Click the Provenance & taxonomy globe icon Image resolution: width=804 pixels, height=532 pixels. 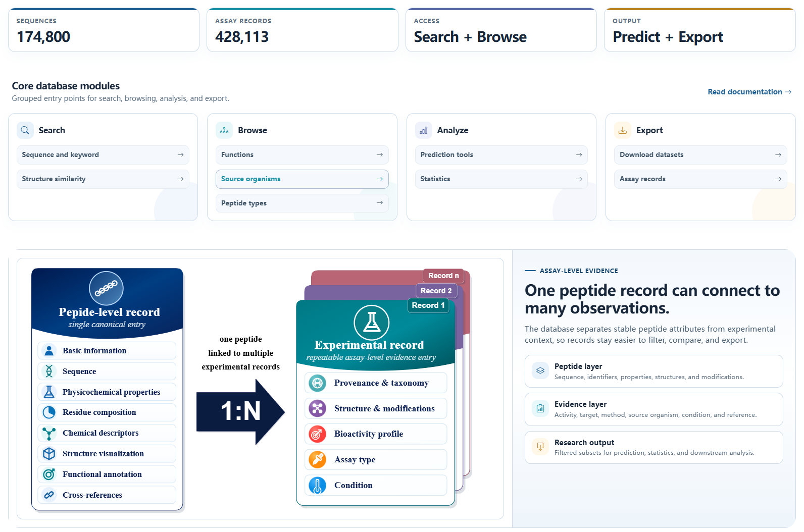click(x=317, y=383)
